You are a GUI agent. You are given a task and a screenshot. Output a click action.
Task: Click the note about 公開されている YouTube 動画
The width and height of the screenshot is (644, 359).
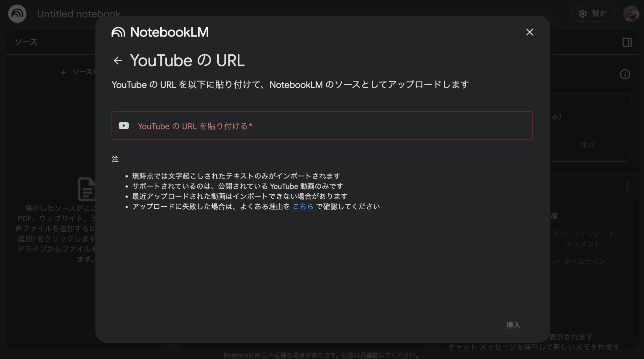coord(237,186)
